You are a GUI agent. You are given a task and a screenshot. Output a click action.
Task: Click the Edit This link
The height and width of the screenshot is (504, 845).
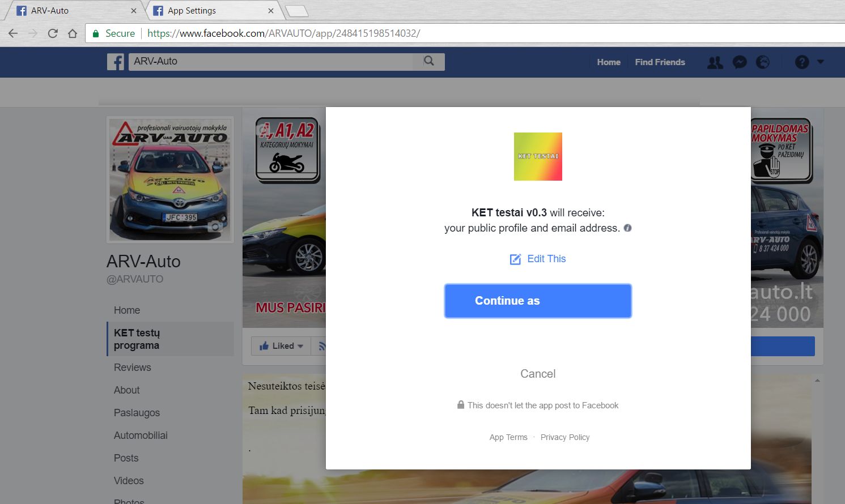[x=546, y=259]
